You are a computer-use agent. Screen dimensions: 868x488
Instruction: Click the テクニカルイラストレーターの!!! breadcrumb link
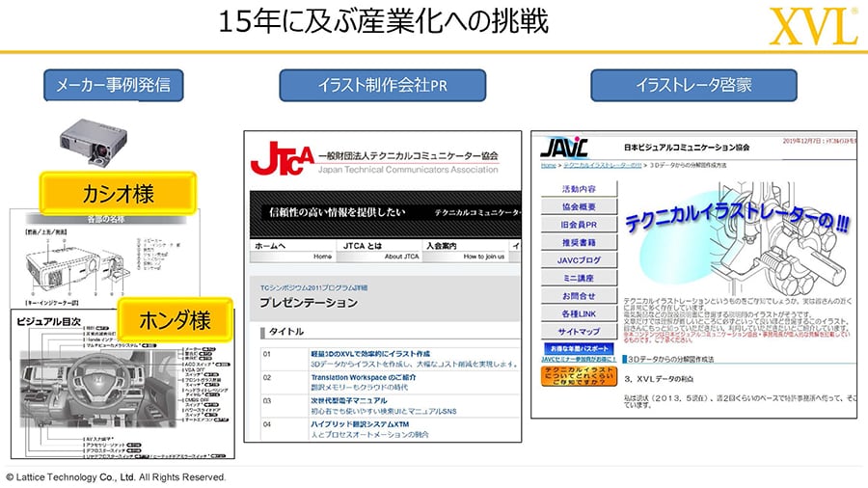pos(602,165)
